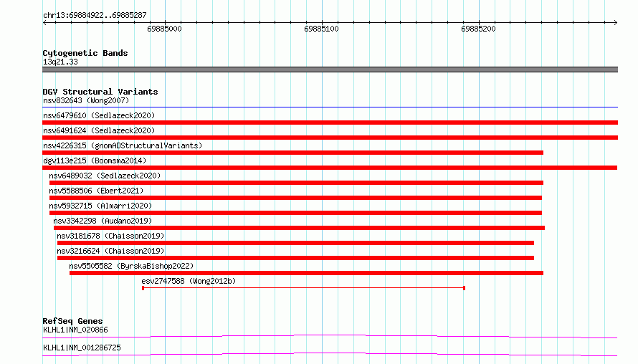Click the magenta KLHL1|NM_001286725 transcript line
The image size is (638, 364).
330,354
